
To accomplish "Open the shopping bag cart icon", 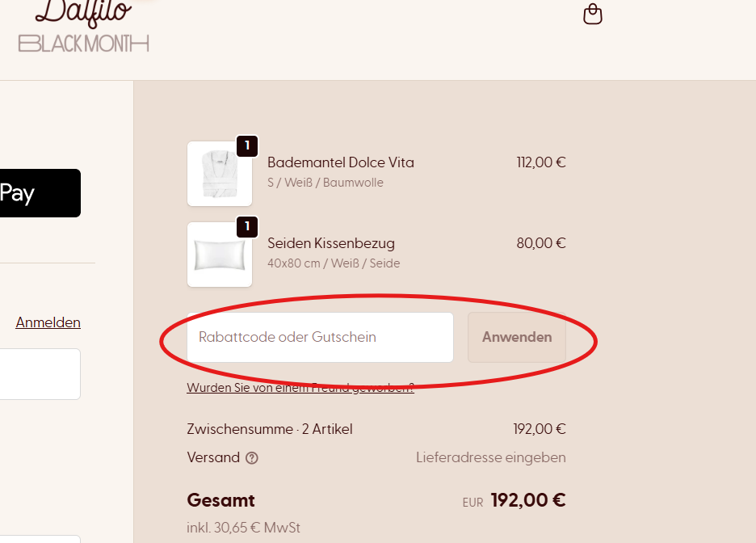I will pos(593,15).
